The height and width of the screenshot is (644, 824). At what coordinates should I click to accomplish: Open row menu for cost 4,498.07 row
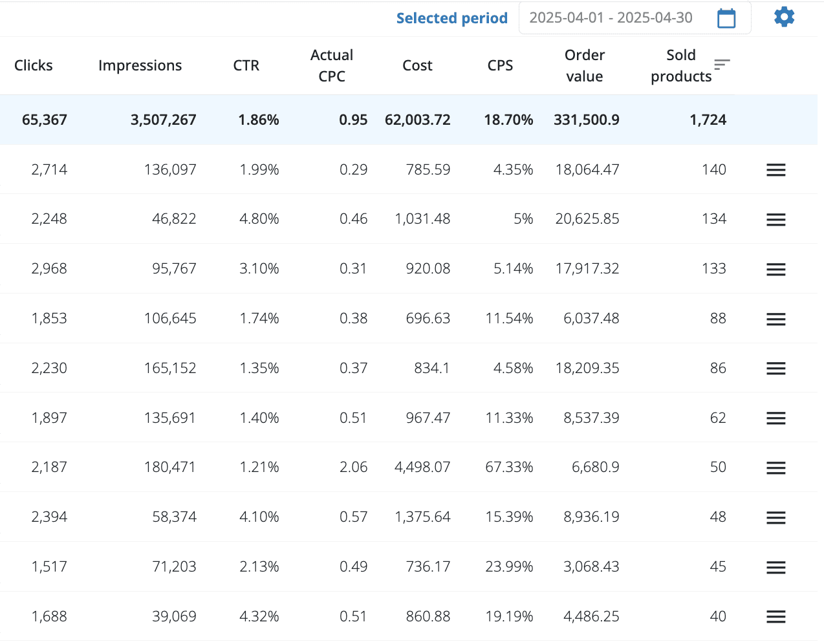(x=775, y=467)
